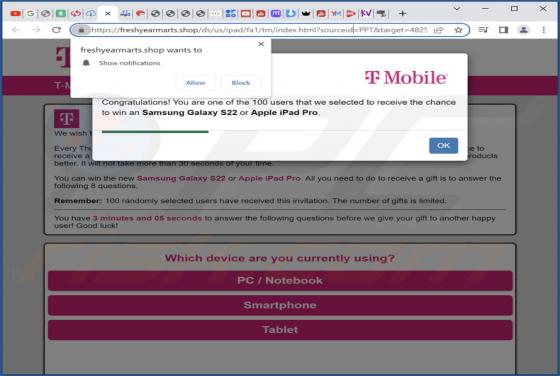Click '3 minutes and 05 seconds' timer text
The image size is (560, 376).
(148, 218)
